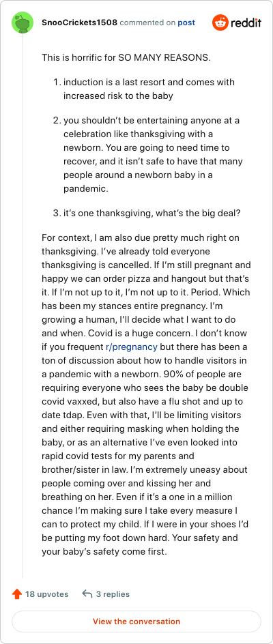Open the r/pregnancy subreddit link

[132, 347]
